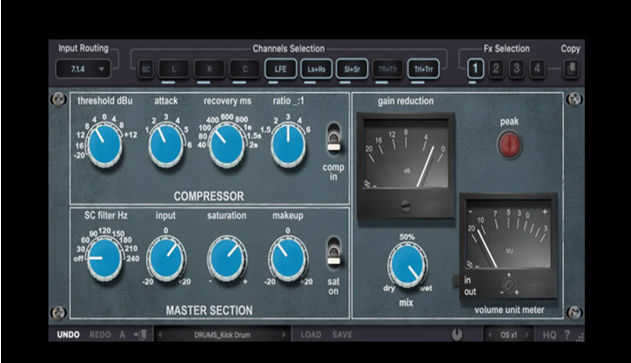Click the COMPRESSOR section label

point(209,196)
